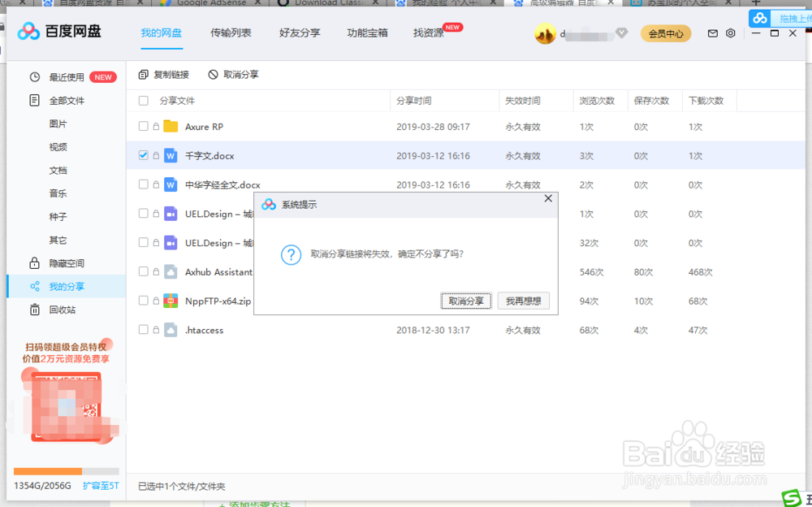Toggle the select-all checkbox in header
The height and width of the screenshot is (507, 812).
[x=144, y=101]
